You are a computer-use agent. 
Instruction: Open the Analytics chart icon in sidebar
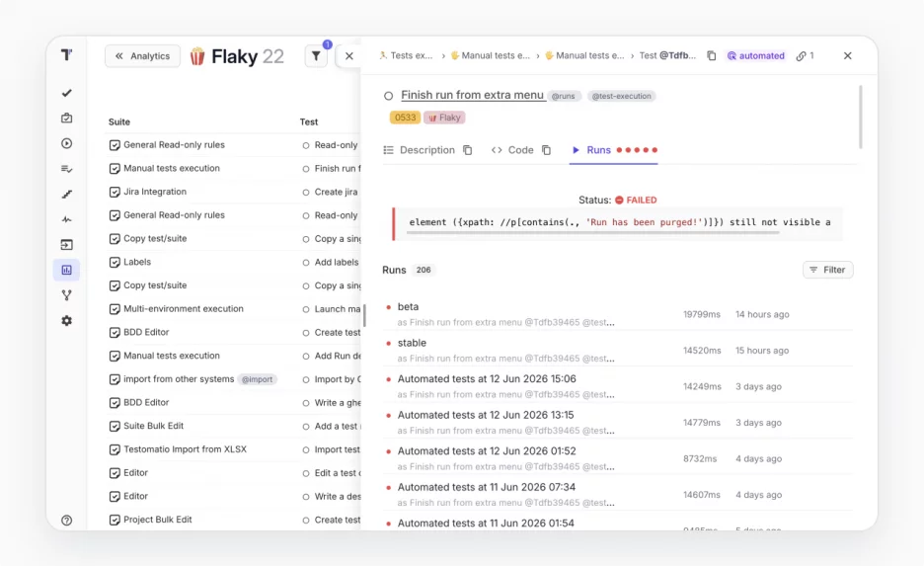[66, 270]
